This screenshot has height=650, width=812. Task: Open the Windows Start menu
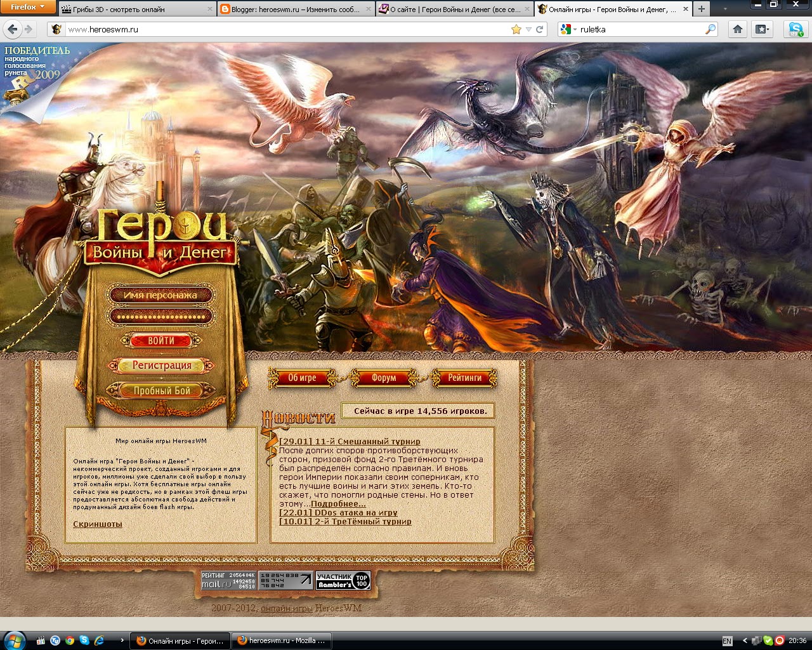point(14,640)
